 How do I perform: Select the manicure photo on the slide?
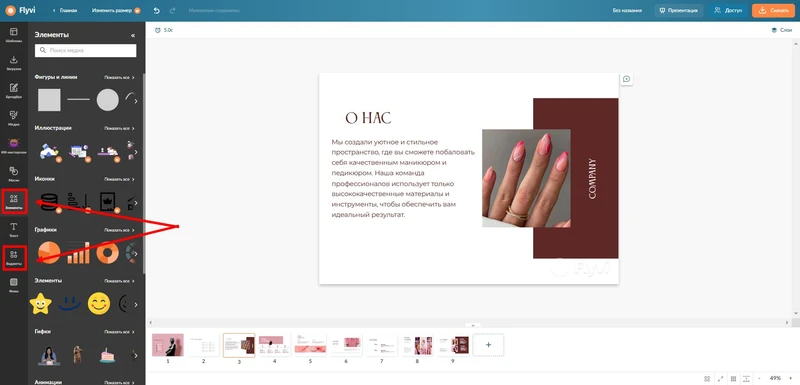[526, 178]
